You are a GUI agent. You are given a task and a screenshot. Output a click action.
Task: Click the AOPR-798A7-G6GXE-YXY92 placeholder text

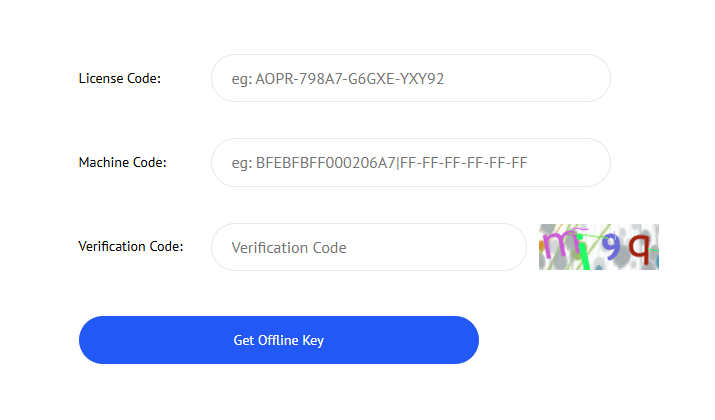tap(349, 79)
